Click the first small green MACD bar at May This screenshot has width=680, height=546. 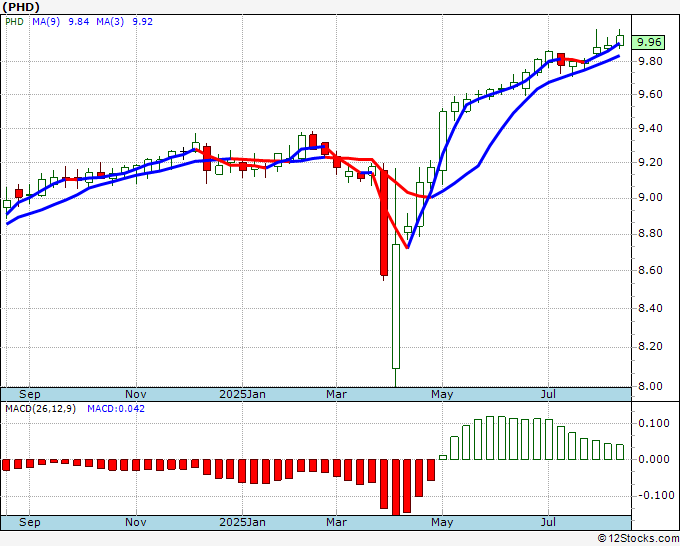pos(443,457)
